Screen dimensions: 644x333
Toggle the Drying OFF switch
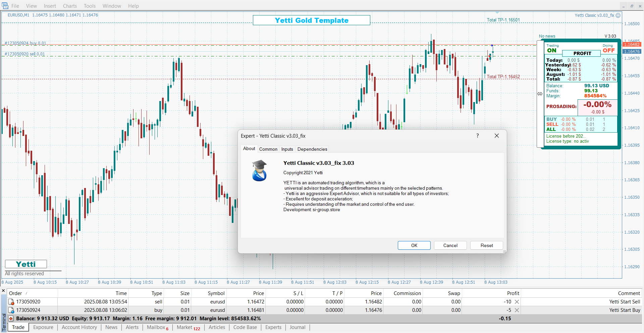point(608,50)
